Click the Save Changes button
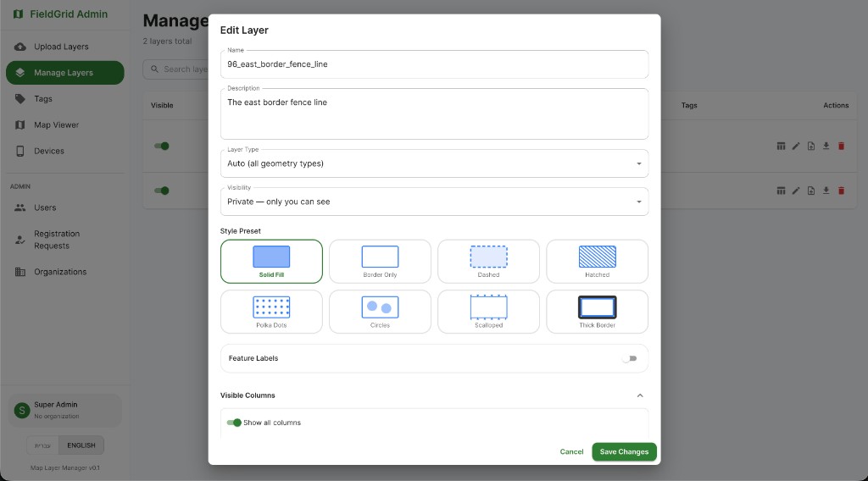Image resolution: width=868 pixels, height=481 pixels. tap(624, 451)
